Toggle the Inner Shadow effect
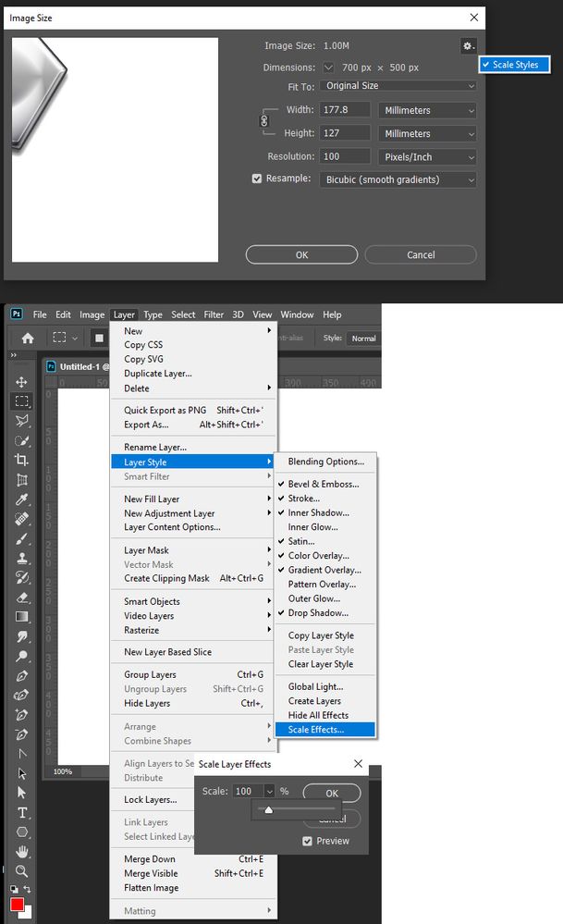Image resolution: width=563 pixels, height=924 pixels. tap(325, 512)
